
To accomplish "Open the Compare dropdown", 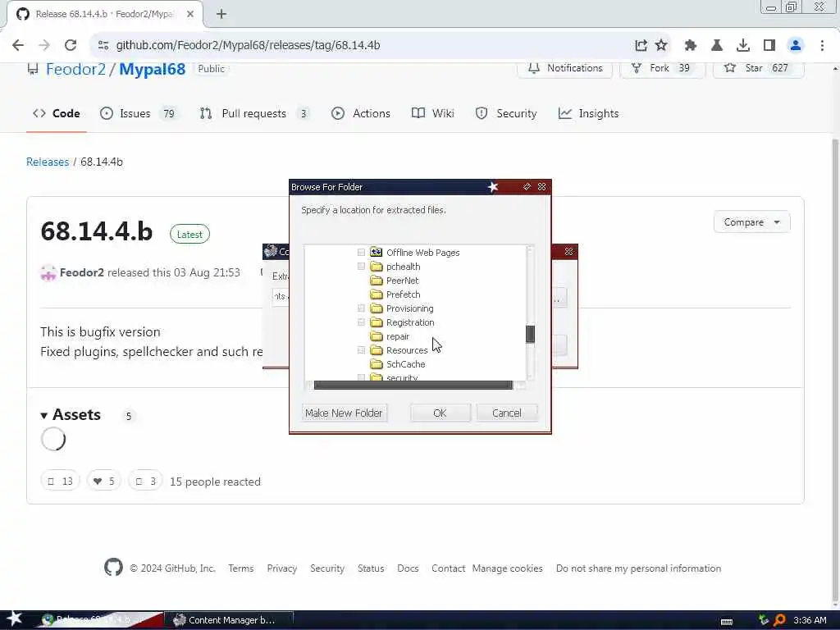I will [x=751, y=221].
